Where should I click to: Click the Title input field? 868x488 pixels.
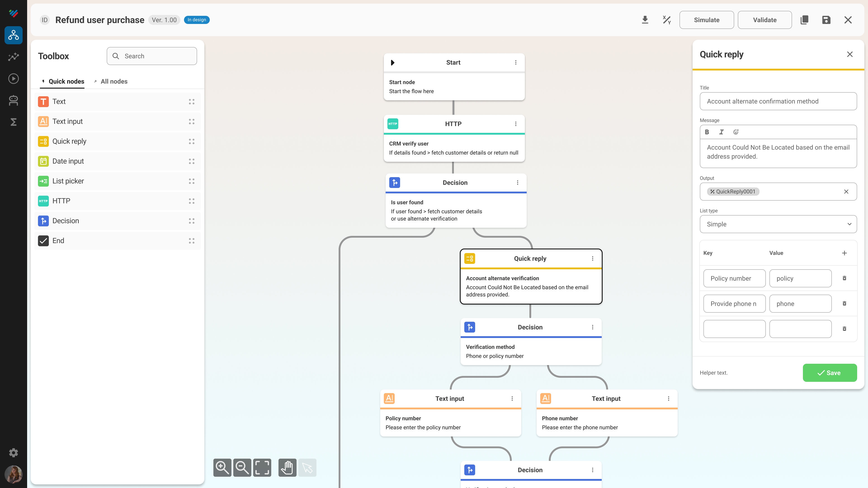[778, 101]
